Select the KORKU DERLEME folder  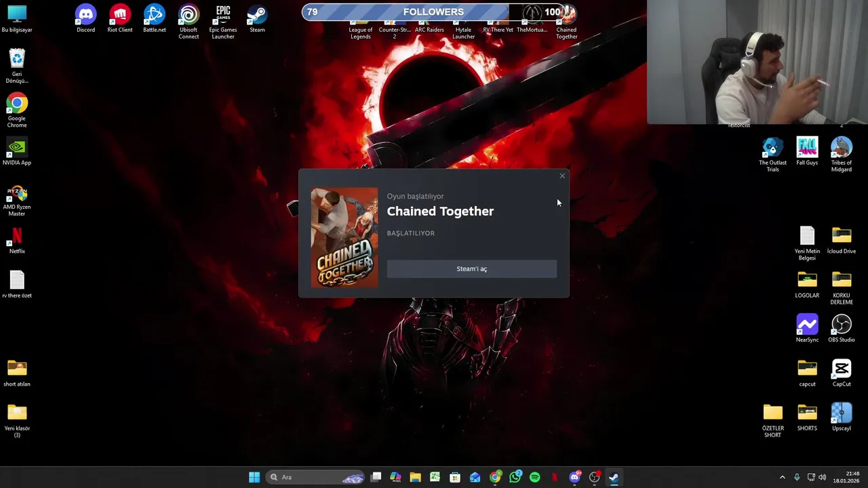[842, 288]
